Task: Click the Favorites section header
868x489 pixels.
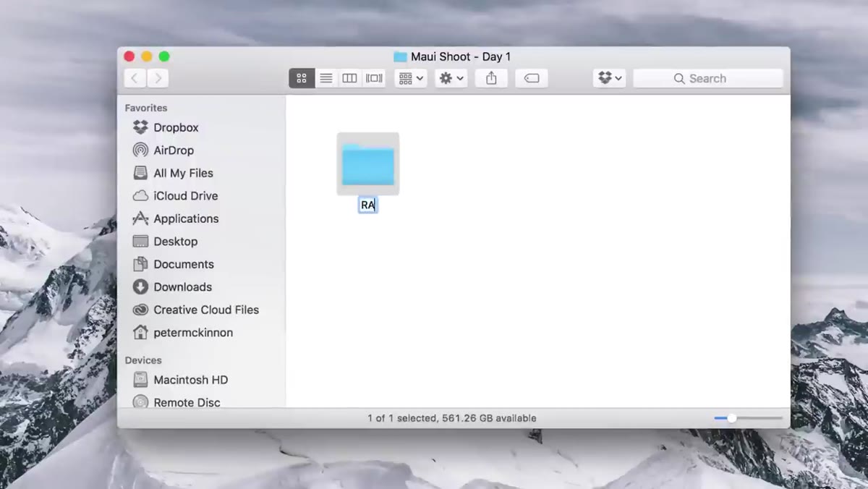Action: click(146, 108)
